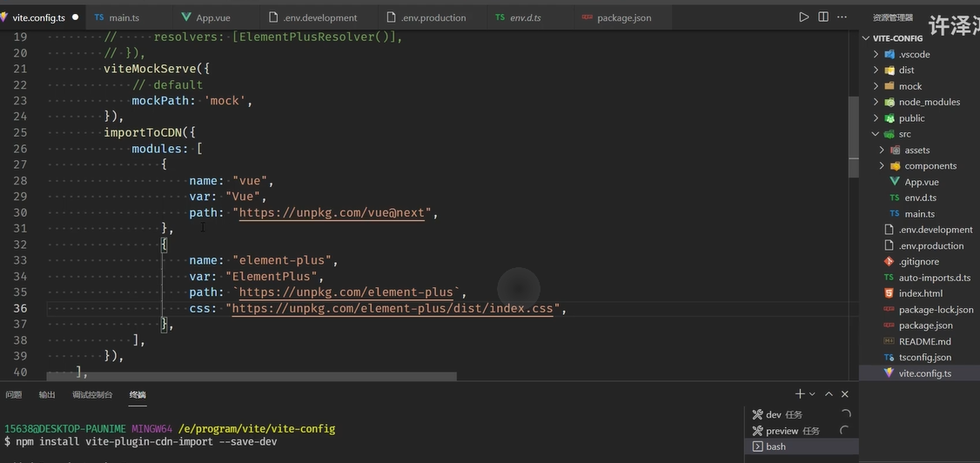Expand the node_modules folder
This screenshot has width=980, height=463.
(876, 102)
